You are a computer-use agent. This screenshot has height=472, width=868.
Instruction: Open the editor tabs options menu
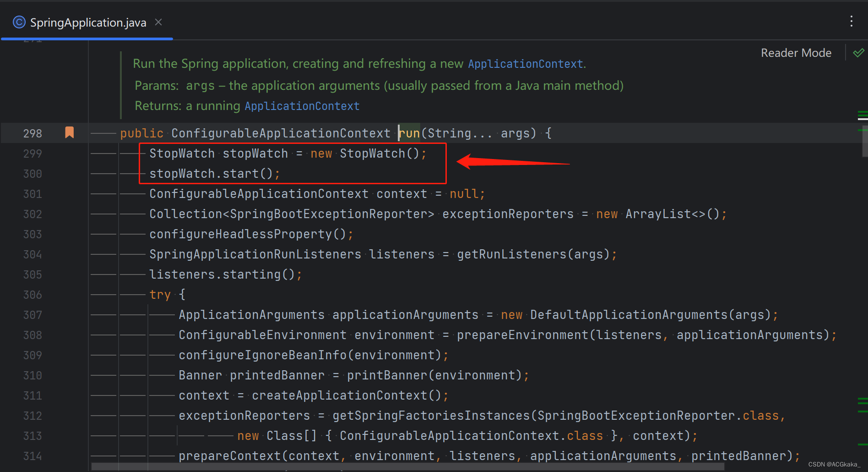pos(851,21)
